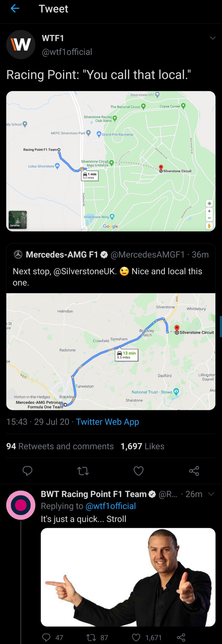Reply to the Racing Point reply
Viewport: 222px width, 644px height.
47,637
